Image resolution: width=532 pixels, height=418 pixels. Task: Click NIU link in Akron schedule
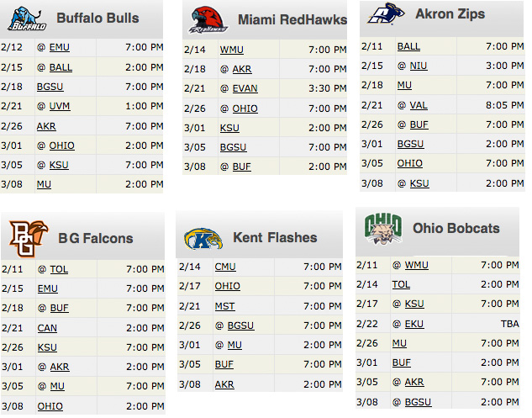pyautogui.click(x=419, y=66)
